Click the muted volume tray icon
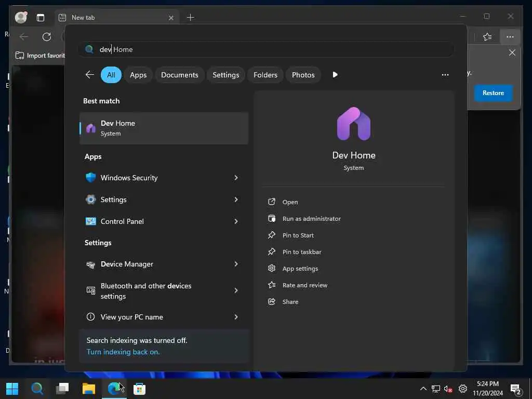The height and width of the screenshot is (399, 532). coord(448,389)
